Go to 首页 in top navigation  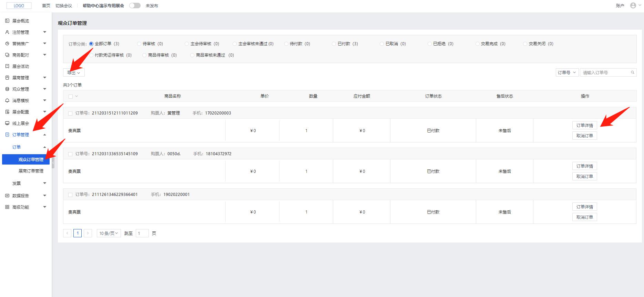point(46,6)
